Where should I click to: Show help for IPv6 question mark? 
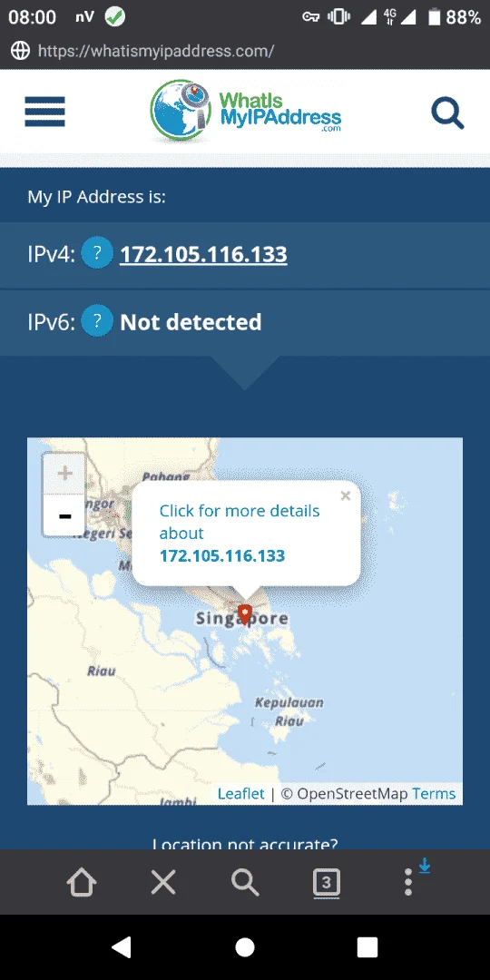point(97,320)
